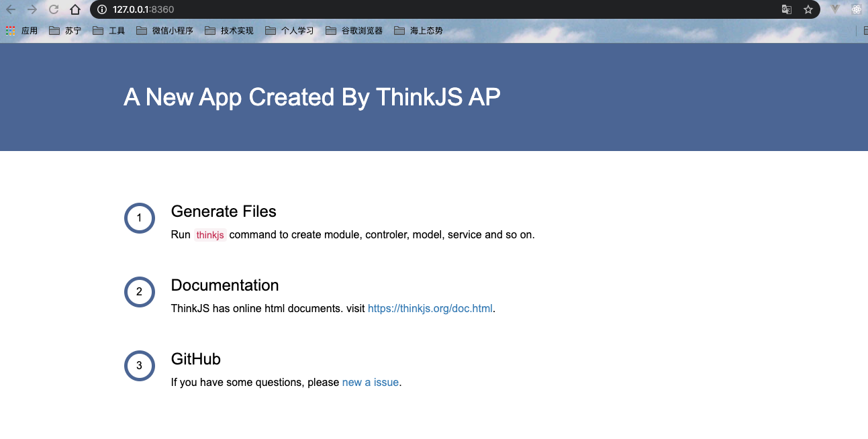Image resolution: width=868 pixels, height=439 pixels.
Task: Click the red "thinkjs" code word
Action: tap(210, 235)
